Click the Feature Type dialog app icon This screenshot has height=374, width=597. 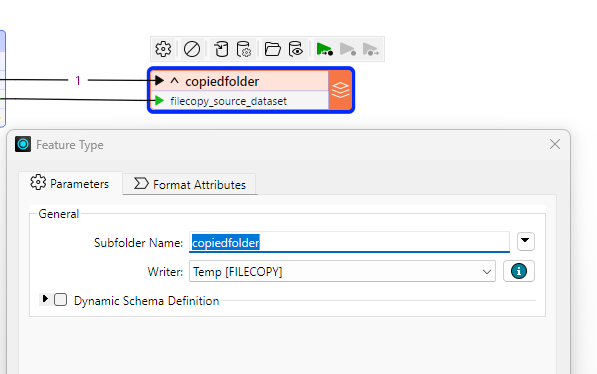[23, 144]
